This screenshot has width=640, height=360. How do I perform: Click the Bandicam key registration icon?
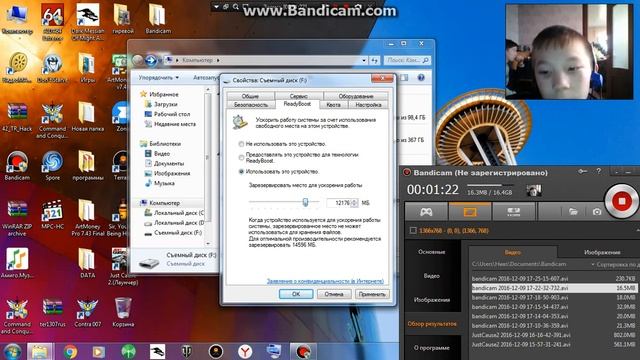[x=582, y=171]
